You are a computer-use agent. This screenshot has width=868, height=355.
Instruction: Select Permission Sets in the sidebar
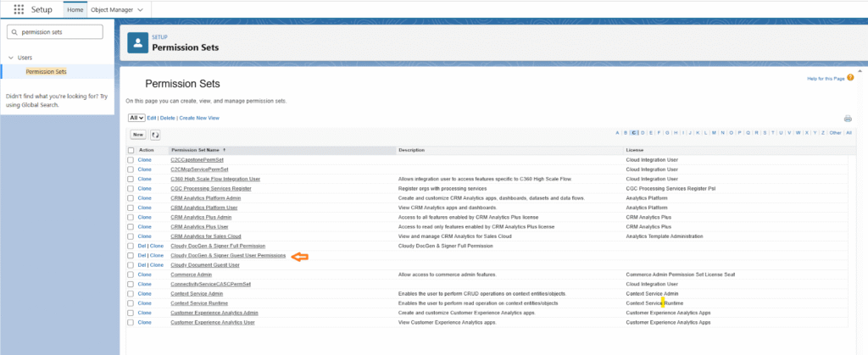[x=46, y=72]
